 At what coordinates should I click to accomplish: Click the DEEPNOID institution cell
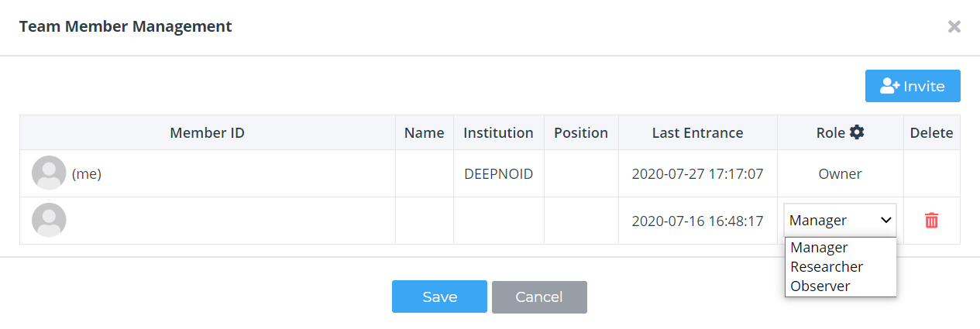click(498, 173)
